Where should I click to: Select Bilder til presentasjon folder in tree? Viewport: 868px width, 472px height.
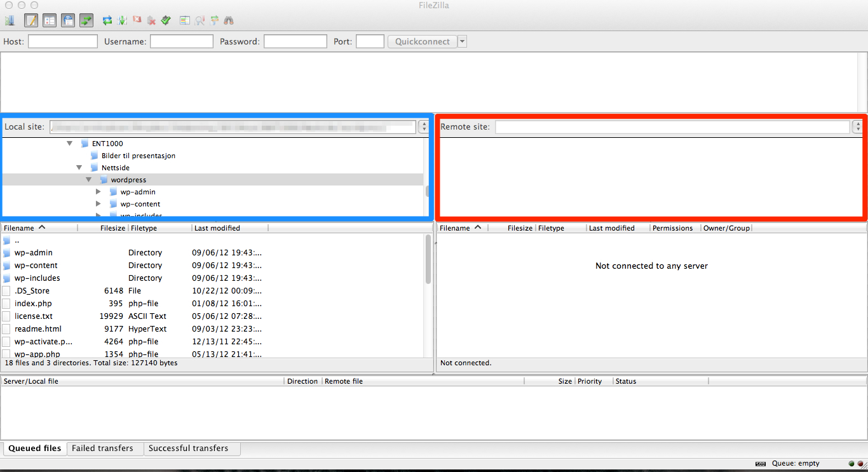click(x=139, y=156)
